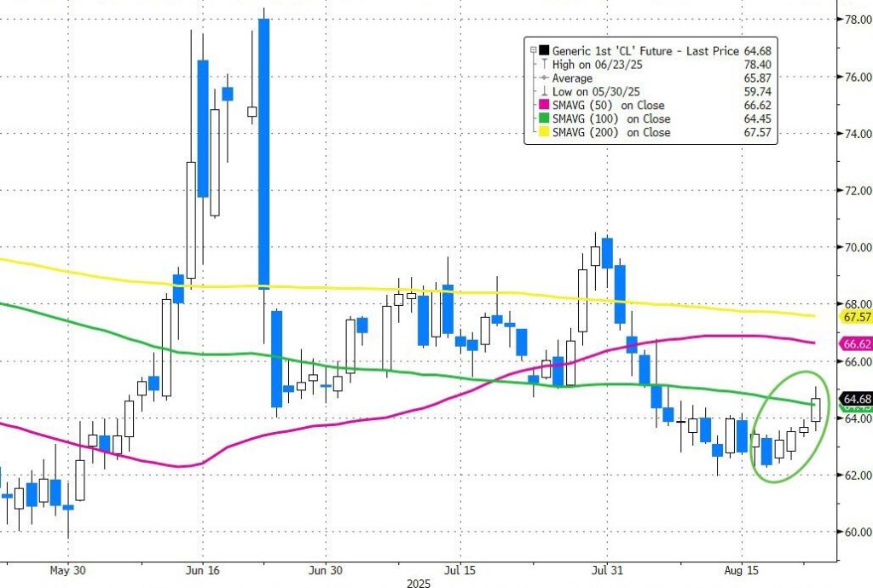Click the last white candle inside green oval

click(816, 409)
